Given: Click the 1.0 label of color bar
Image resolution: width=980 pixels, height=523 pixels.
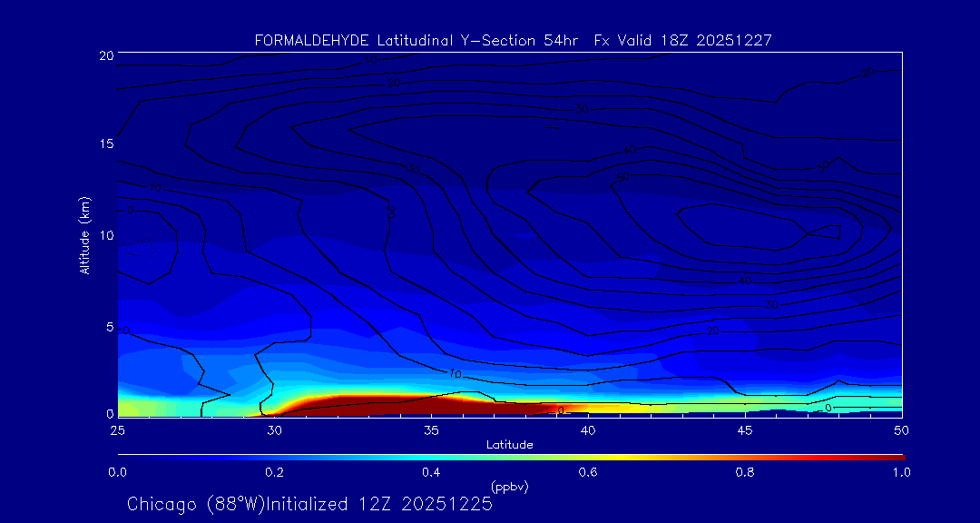Looking at the screenshot, I should coord(901,472).
